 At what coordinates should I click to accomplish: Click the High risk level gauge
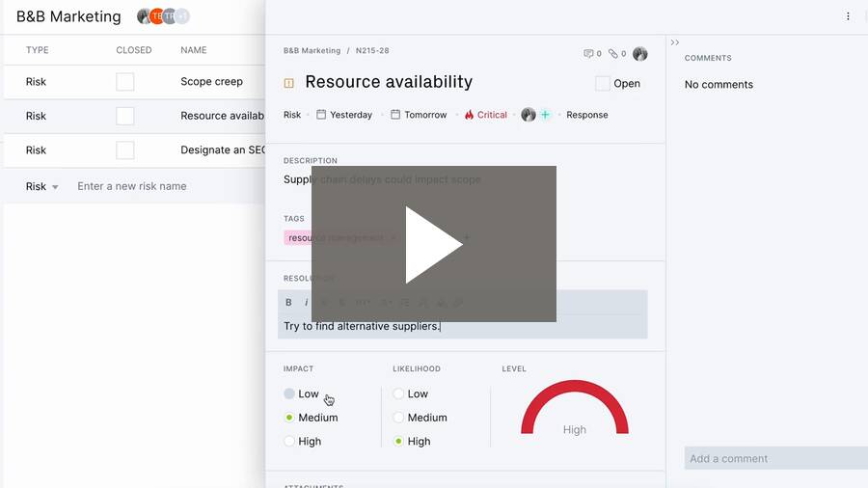(575, 408)
